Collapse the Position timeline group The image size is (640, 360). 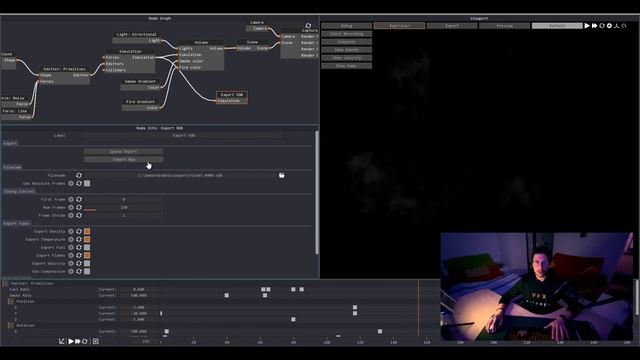click(11, 302)
